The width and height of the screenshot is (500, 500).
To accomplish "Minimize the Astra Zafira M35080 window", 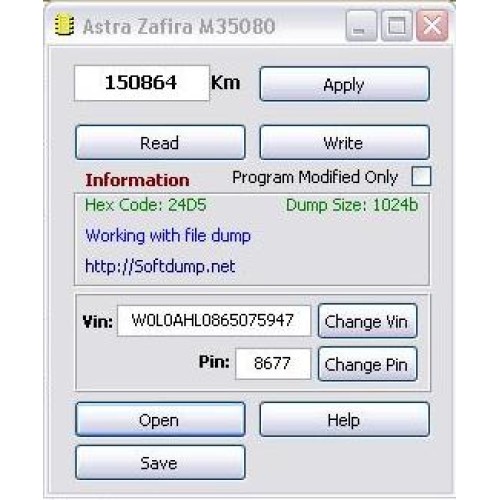I will pyautogui.click(x=361, y=26).
